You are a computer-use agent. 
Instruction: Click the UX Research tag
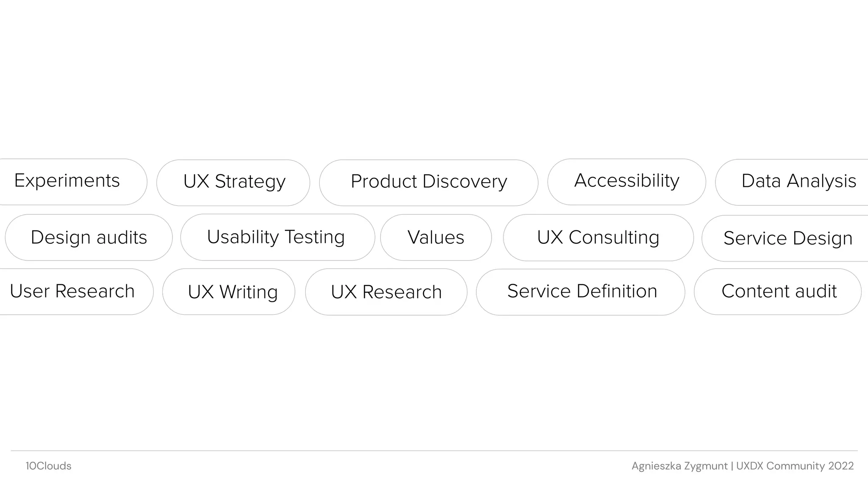[386, 292]
